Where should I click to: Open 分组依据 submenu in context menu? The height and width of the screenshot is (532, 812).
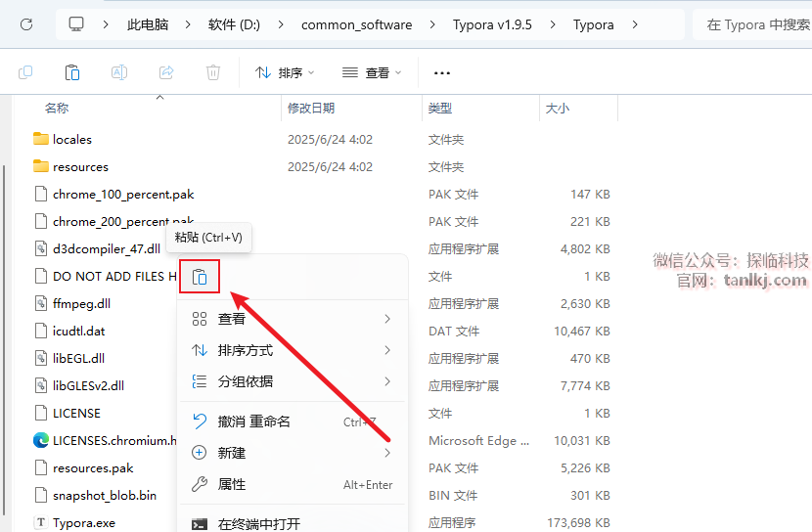293,381
